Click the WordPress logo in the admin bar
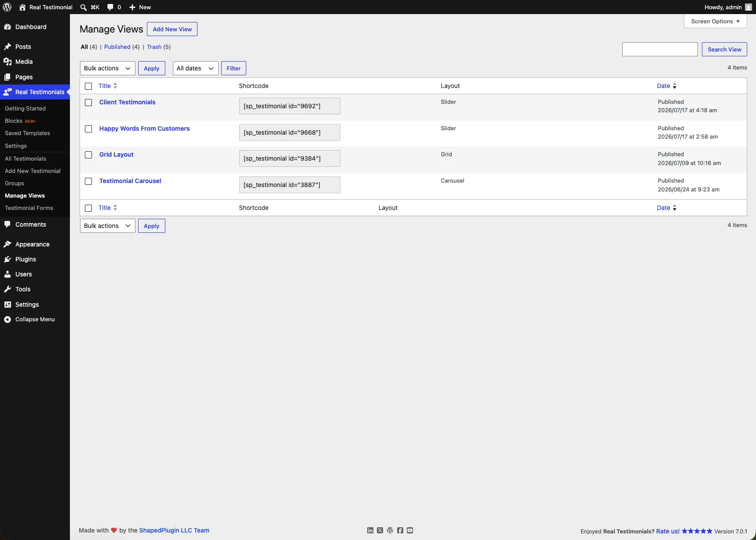This screenshot has width=756, height=540. (x=7, y=7)
